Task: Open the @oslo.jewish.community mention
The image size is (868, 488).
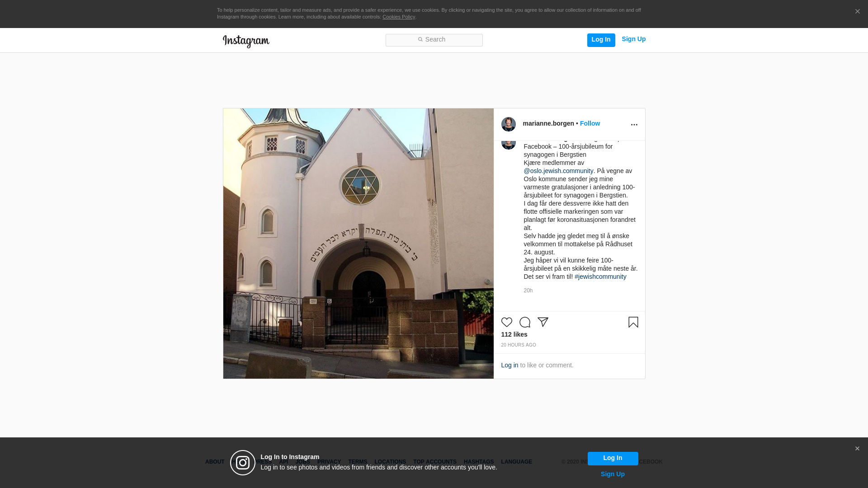Action: (x=558, y=171)
